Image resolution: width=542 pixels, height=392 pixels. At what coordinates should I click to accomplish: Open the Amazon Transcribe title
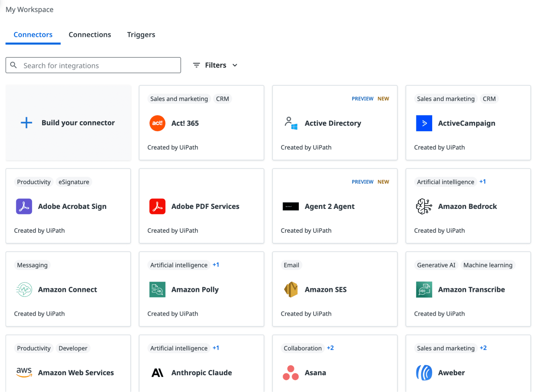[x=471, y=289]
